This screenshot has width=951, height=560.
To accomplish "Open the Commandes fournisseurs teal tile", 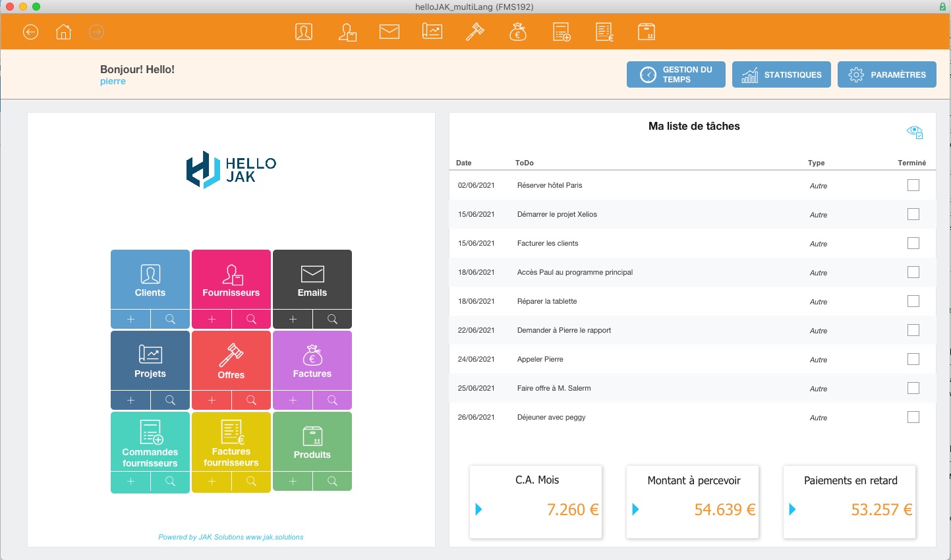I will click(150, 441).
